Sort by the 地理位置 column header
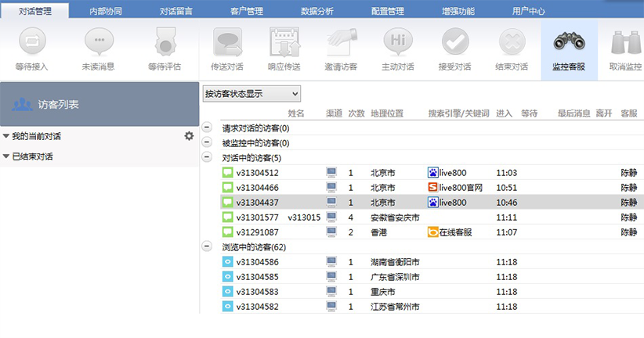Screen dimensions: 644x338 [387, 113]
